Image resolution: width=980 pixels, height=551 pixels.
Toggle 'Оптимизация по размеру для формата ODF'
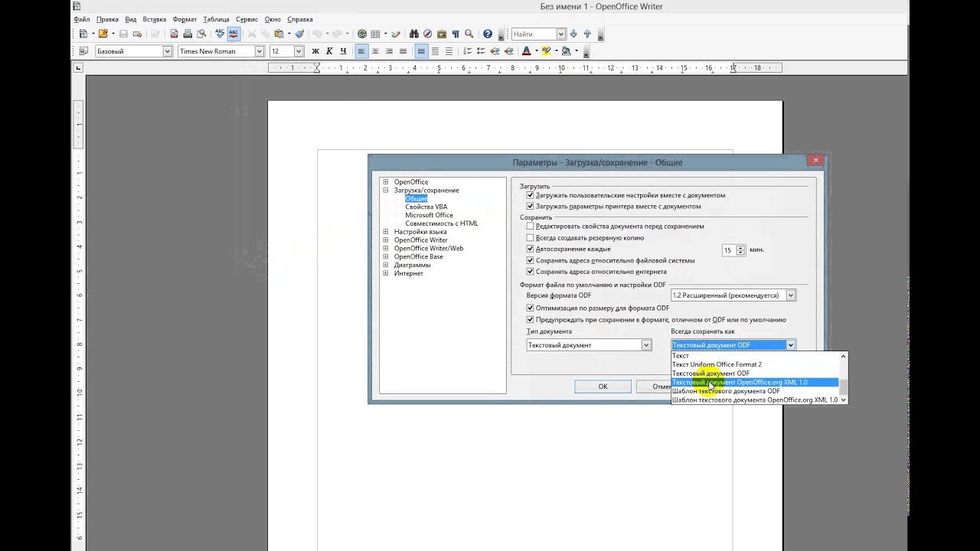click(x=530, y=308)
